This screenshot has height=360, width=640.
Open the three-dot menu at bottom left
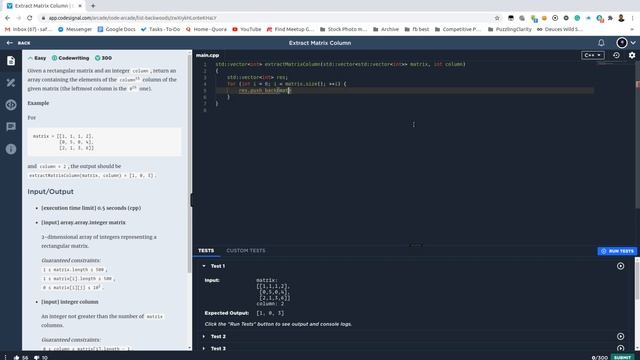[6, 357]
